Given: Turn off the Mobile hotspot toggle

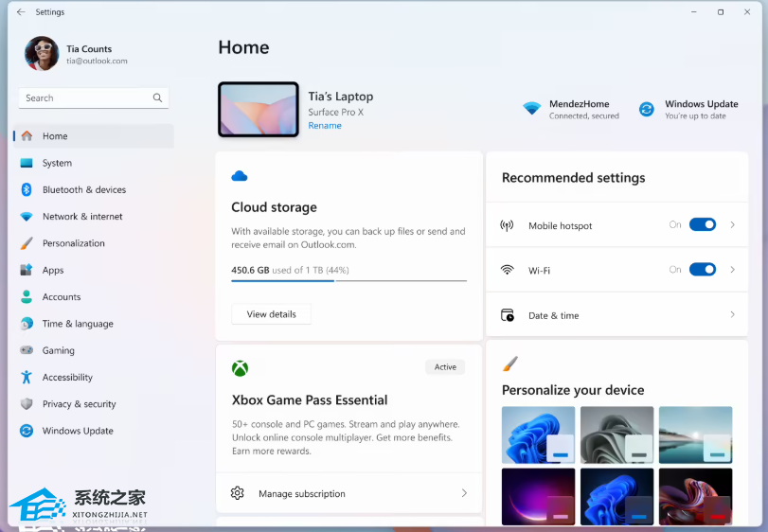Looking at the screenshot, I should coord(703,224).
